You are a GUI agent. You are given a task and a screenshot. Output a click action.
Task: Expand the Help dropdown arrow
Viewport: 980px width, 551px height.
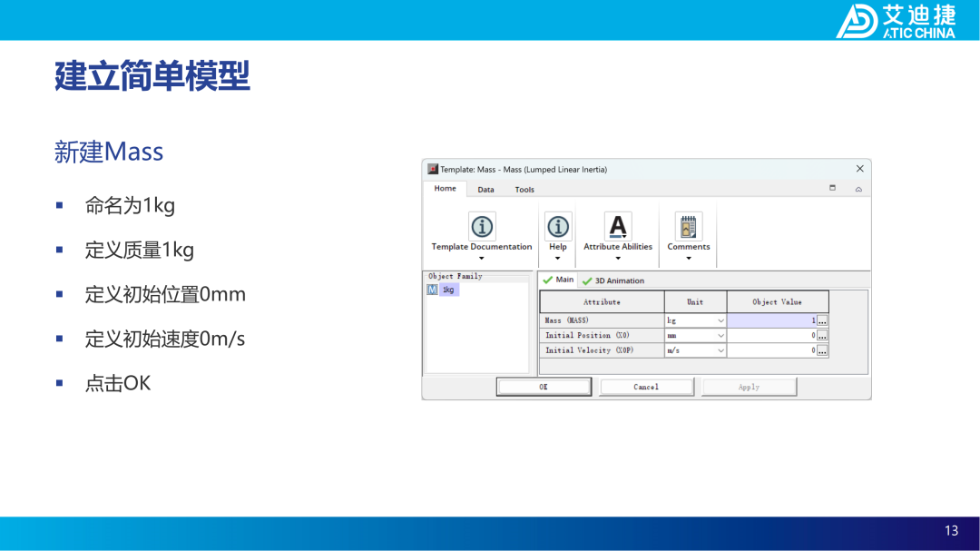[557, 259]
